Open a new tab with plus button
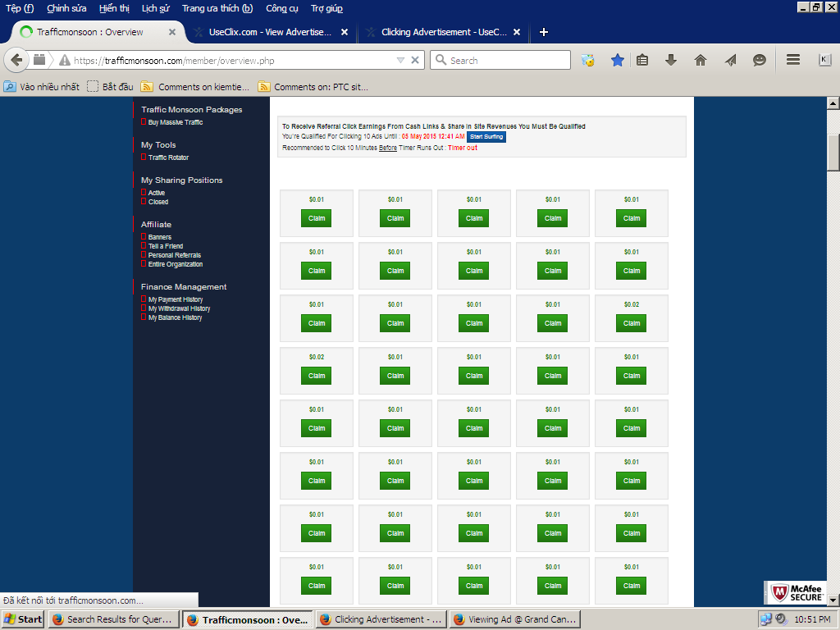This screenshot has height=630, width=840. [x=543, y=32]
